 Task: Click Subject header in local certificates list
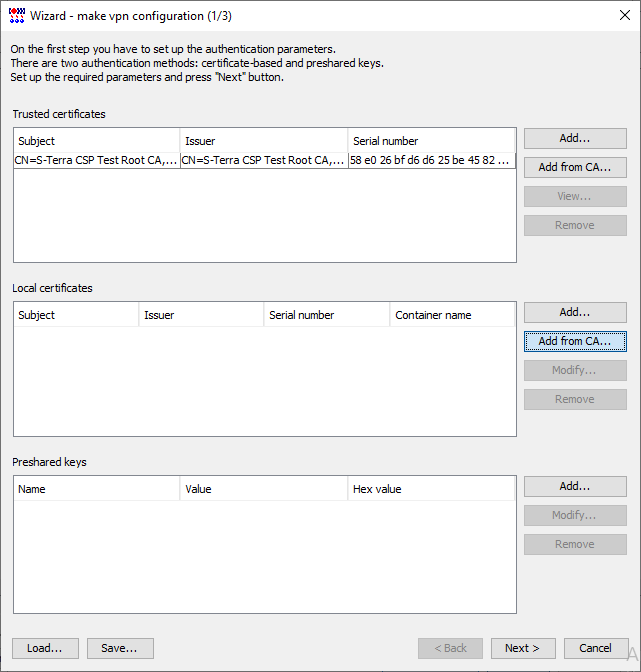coord(76,315)
